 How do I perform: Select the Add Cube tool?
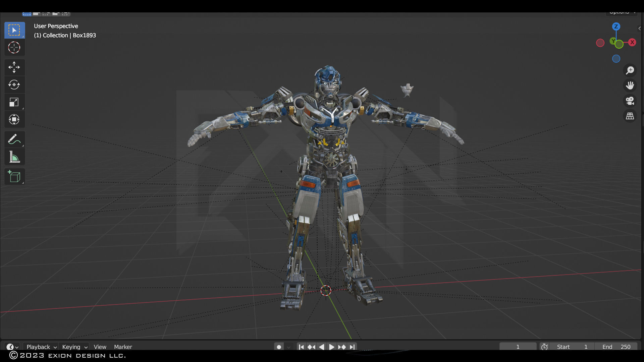point(14,177)
